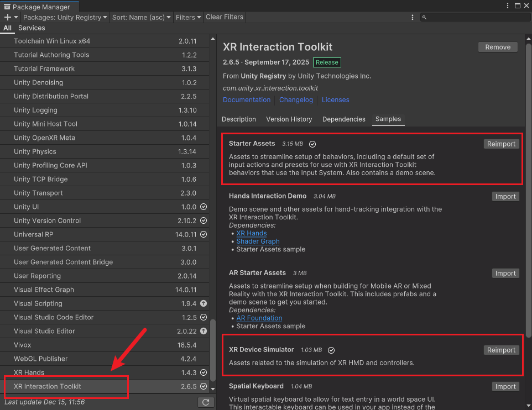532x410 pixels.
Task: Open the Filters dropdown
Action: pyautogui.click(x=189, y=17)
